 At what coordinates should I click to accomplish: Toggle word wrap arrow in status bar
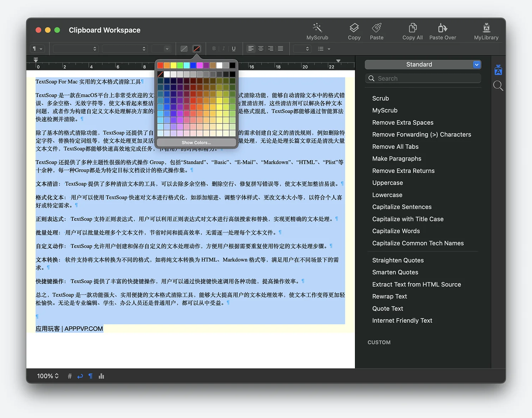(80, 376)
